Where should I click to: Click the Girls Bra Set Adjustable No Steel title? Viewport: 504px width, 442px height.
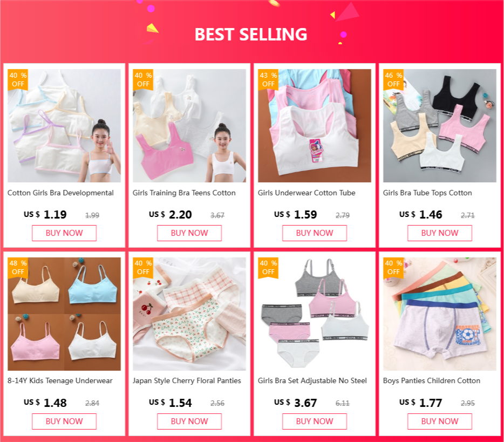click(x=312, y=380)
